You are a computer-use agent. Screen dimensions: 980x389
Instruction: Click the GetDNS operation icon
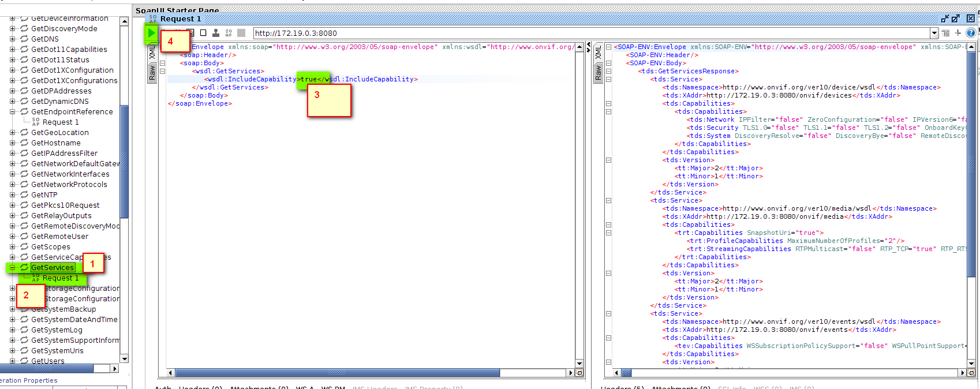24,39
